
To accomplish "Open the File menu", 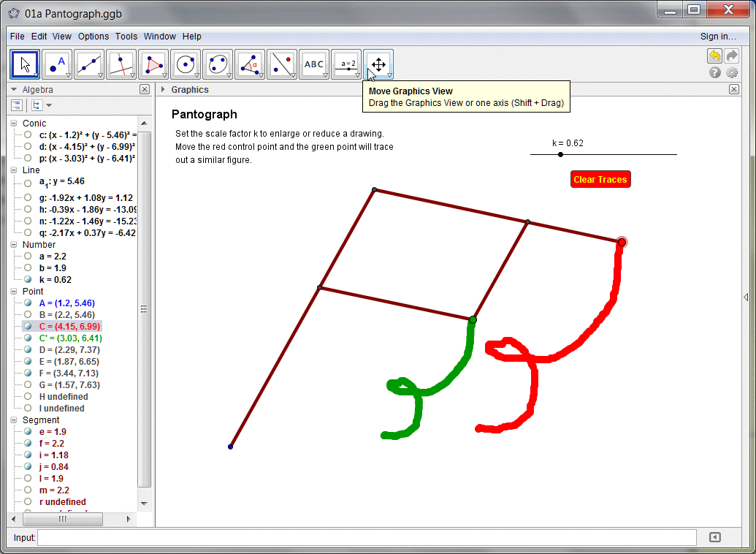I will (17, 37).
